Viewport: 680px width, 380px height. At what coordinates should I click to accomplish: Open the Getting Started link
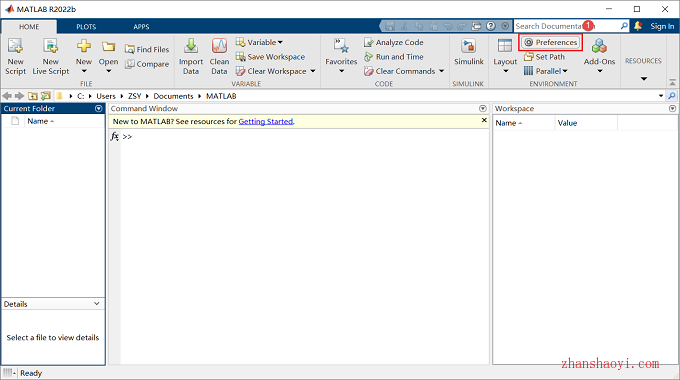[265, 121]
